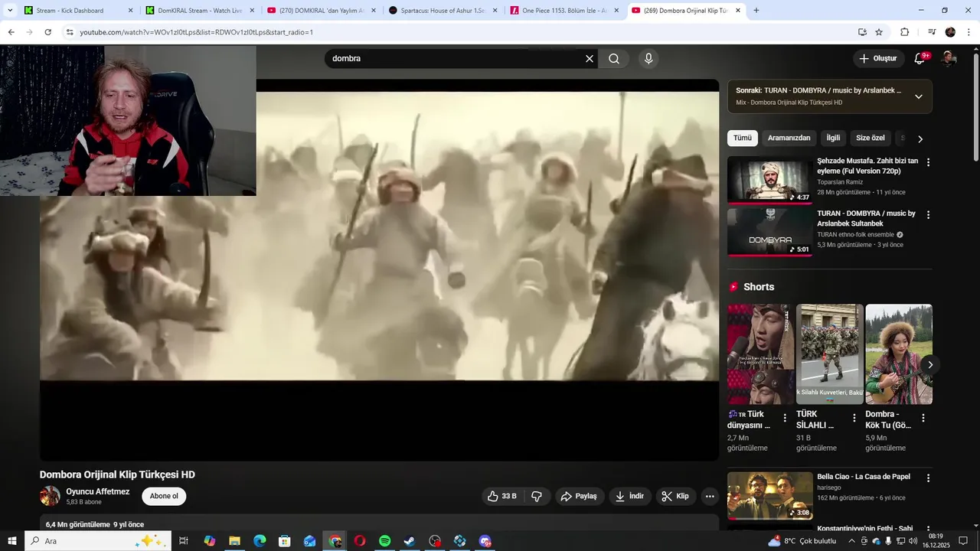Show next Shorts with arrow
The image size is (980, 551).
[x=930, y=365]
